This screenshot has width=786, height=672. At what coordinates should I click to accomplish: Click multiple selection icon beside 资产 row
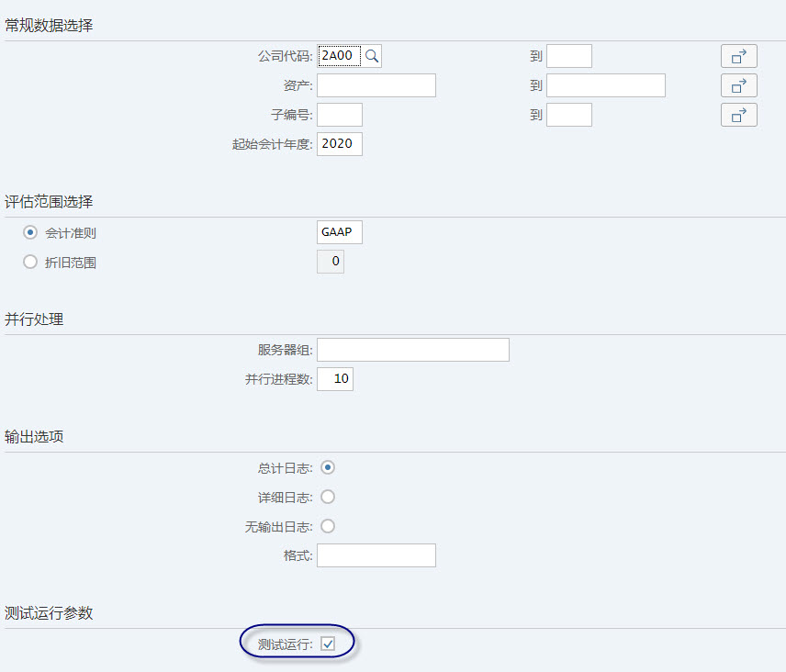point(738,84)
